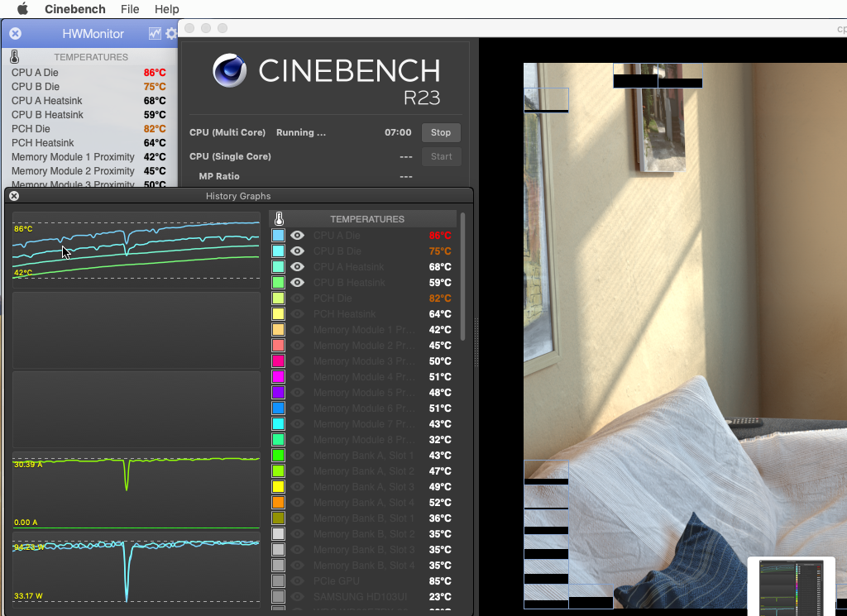Click the Cinebench logo sphere

click(x=230, y=70)
